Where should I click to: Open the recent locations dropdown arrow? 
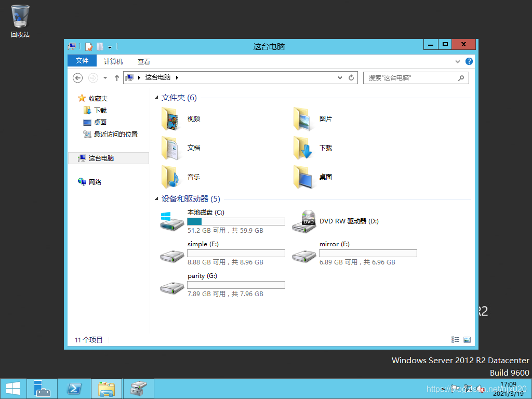tap(105, 78)
